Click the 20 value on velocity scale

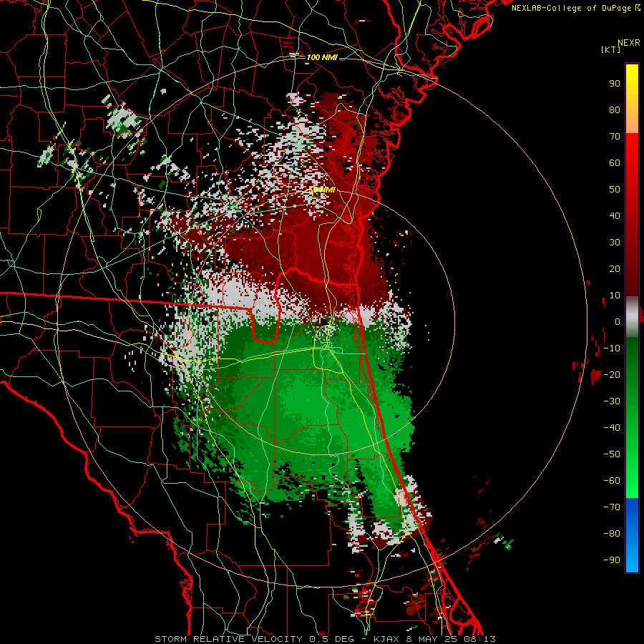point(615,269)
